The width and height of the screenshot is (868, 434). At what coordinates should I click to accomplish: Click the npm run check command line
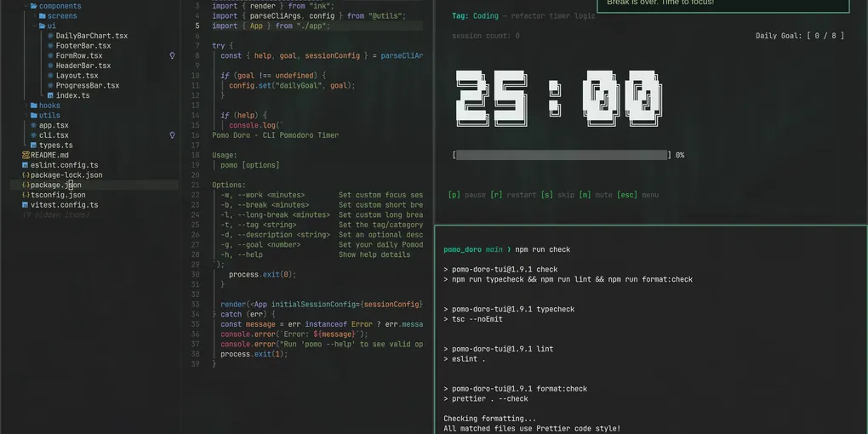[x=543, y=249]
